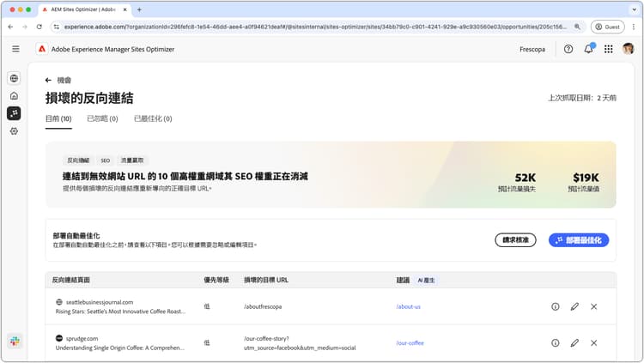Dismiss the sprudge.com row
Image resolution: width=644 pixels, height=363 pixels.
594,343
